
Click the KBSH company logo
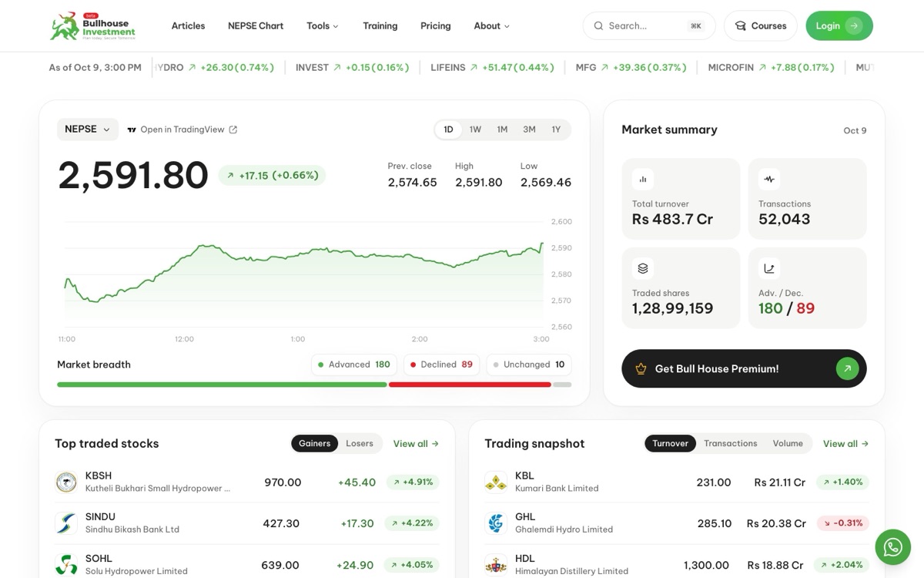(x=66, y=482)
